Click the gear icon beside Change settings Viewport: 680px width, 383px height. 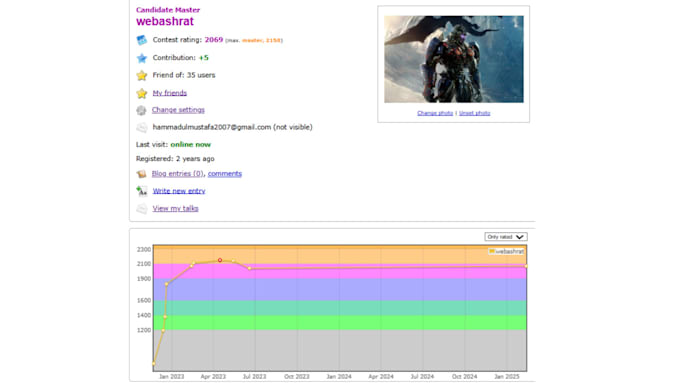(141, 111)
